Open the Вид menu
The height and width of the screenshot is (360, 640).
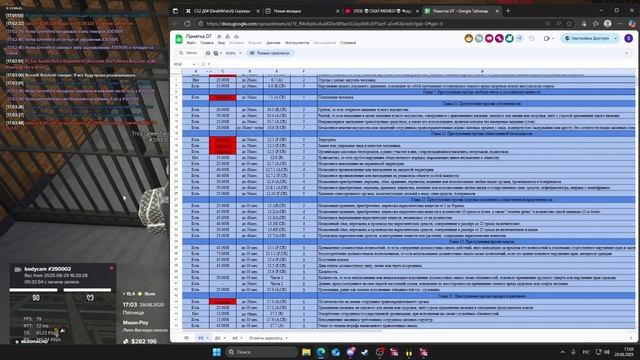pyautogui.click(x=221, y=42)
